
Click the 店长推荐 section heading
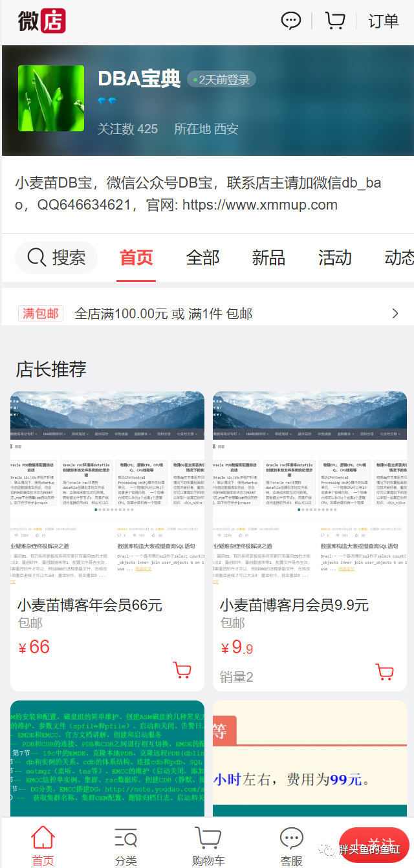point(51,369)
